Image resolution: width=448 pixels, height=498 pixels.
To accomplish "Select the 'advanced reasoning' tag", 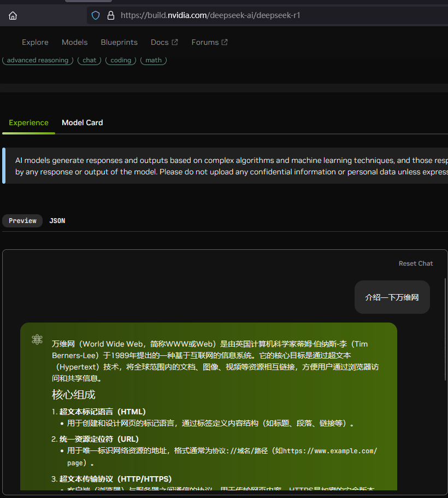I will tap(38, 60).
